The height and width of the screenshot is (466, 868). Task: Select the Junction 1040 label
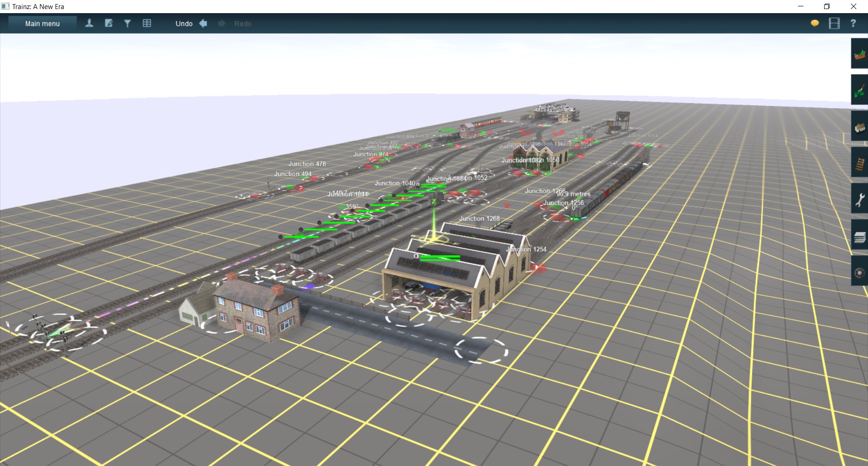click(395, 183)
